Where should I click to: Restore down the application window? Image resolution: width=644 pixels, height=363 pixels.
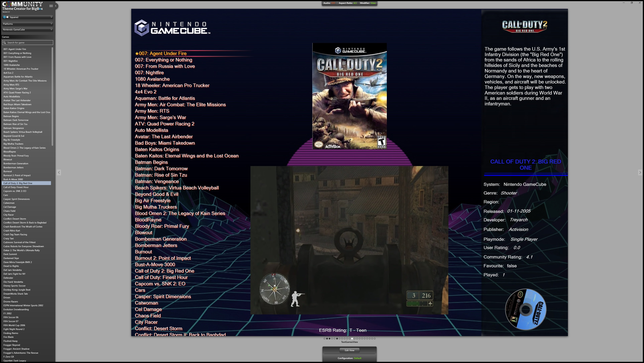coord(632,3)
